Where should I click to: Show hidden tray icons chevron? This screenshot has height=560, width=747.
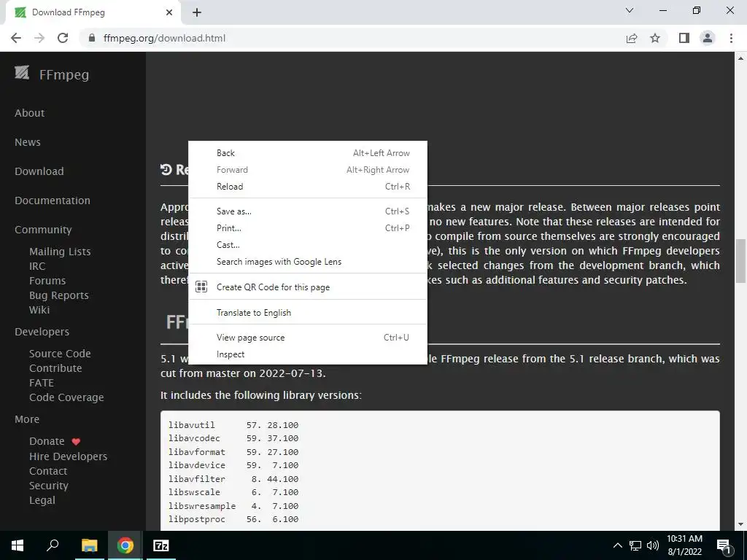pos(617,545)
